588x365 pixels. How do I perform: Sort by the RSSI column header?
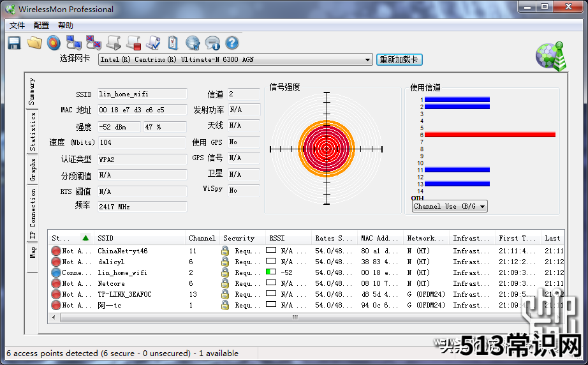[288, 238]
